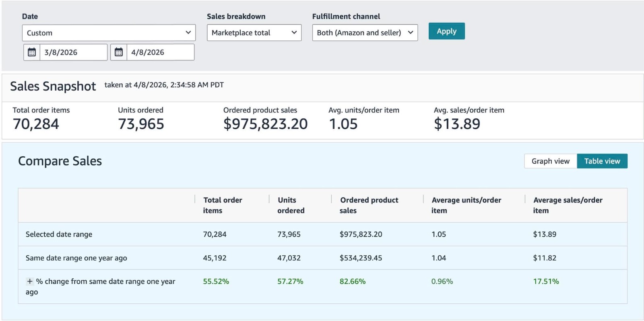Viewport: 644px width, 321px height.
Task: Click the 47,032 table cell
Action: tap(289, 258)
